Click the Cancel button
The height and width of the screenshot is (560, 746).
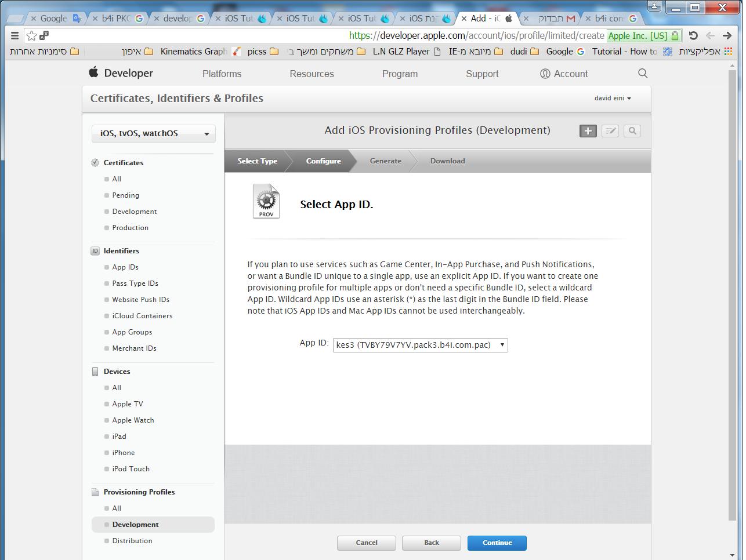367,543
